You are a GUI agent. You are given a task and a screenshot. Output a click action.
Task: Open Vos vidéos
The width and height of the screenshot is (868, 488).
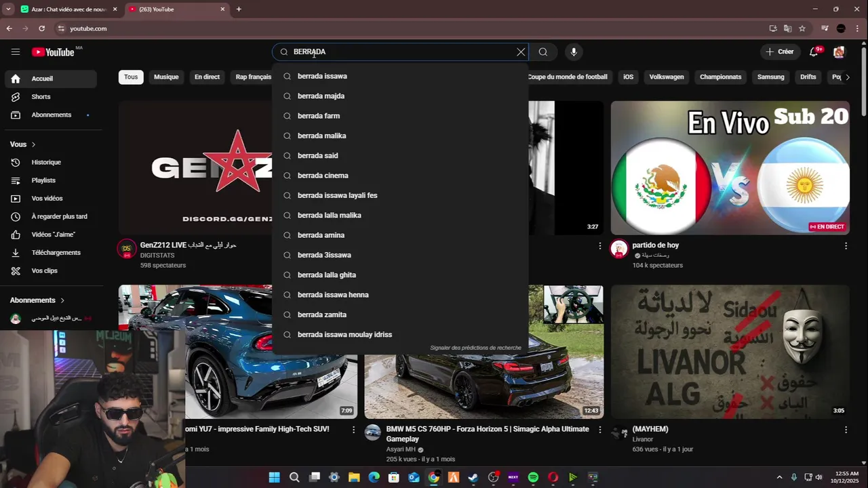[x=52, y=199]
